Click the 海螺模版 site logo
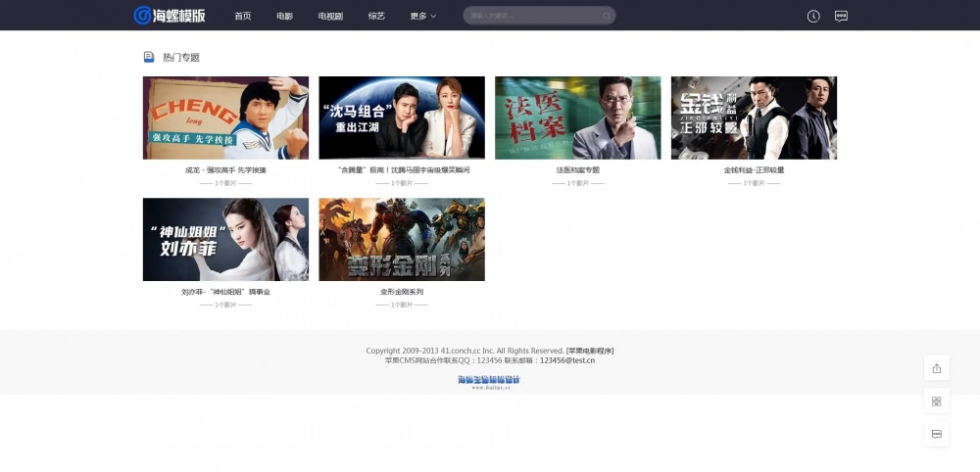 (170, 16)
